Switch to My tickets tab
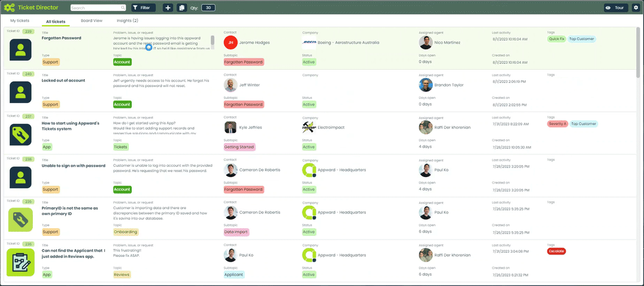The height and width of the screenshot is (286, 644). [x=20, y=20]
